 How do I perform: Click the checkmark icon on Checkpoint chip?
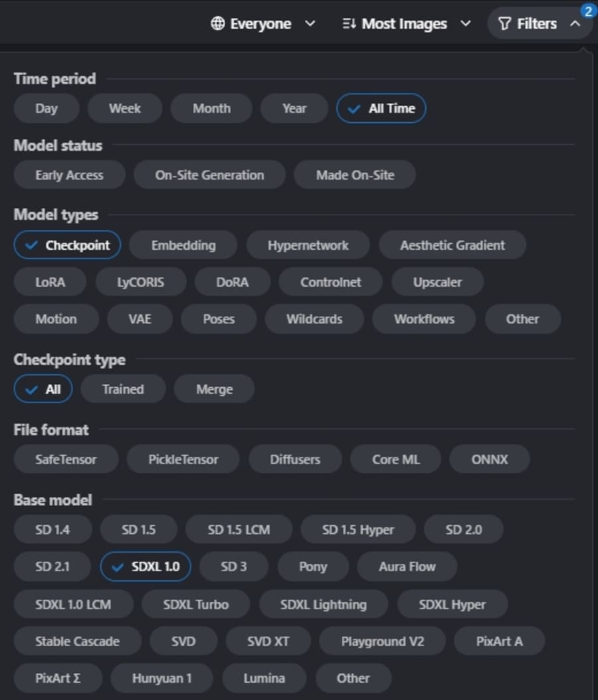tap(31, 245)
